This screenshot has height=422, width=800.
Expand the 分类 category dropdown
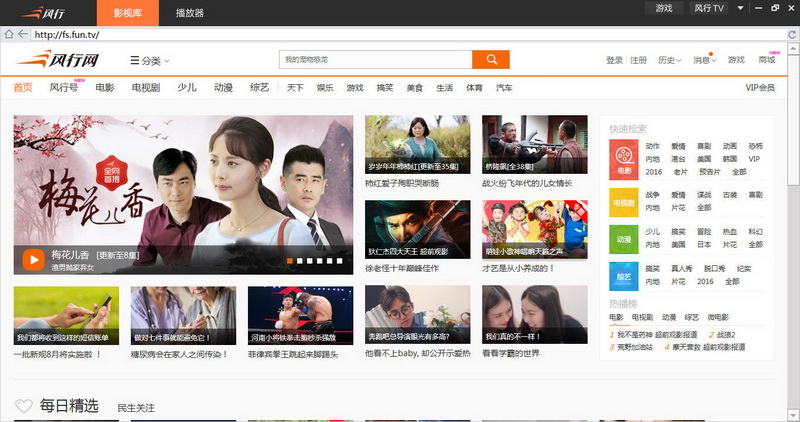pos(150,61)
